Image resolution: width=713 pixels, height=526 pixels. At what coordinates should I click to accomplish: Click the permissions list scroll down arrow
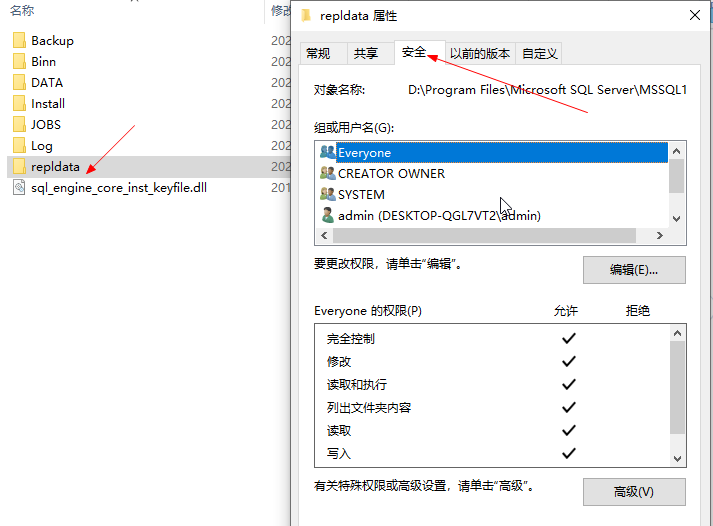[x=677, y=459]
